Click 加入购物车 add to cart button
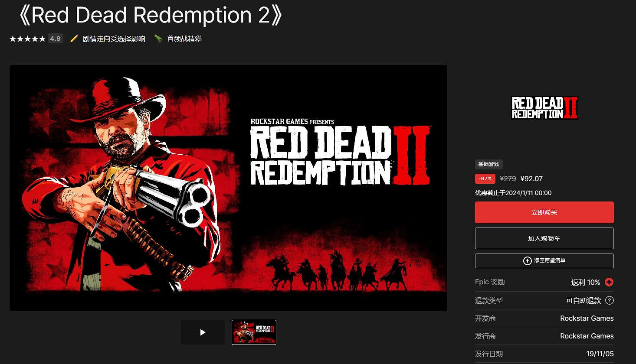The width and height of the screenshot is (636, 364). (544, 238)
